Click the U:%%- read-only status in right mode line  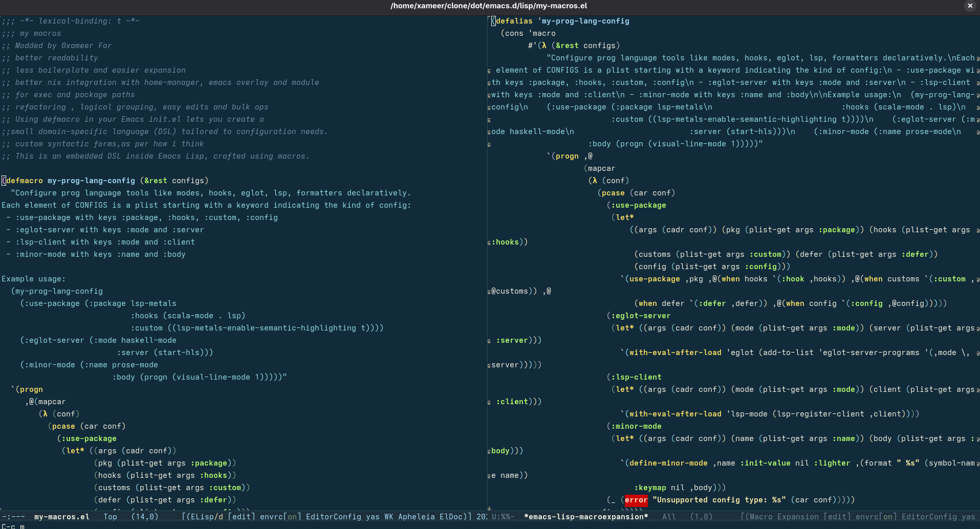503,517
